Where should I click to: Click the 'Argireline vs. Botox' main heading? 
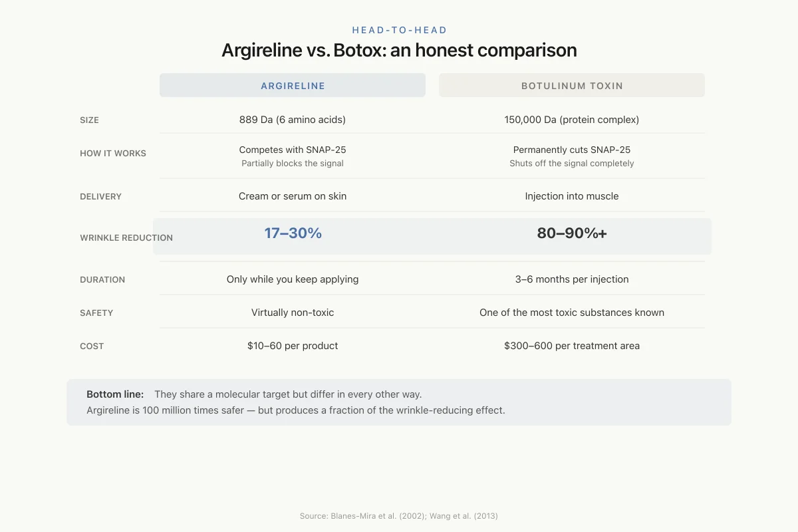point(399,51)
